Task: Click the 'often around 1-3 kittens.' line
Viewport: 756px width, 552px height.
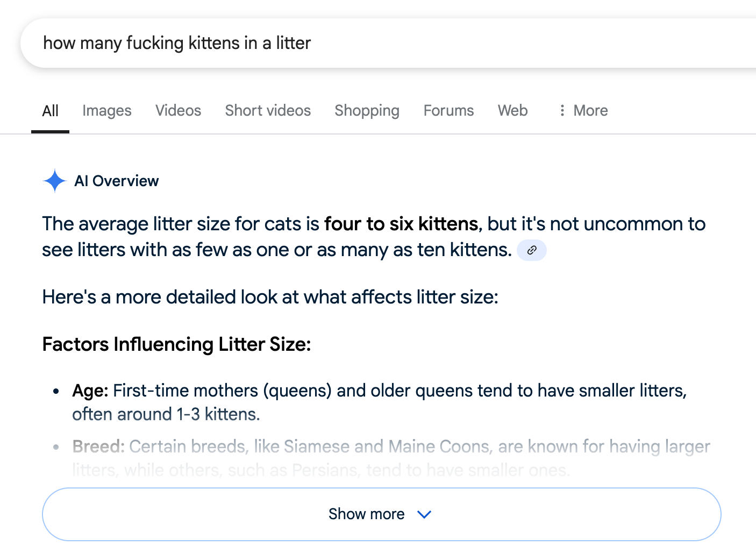Action: tap(166, 414)
